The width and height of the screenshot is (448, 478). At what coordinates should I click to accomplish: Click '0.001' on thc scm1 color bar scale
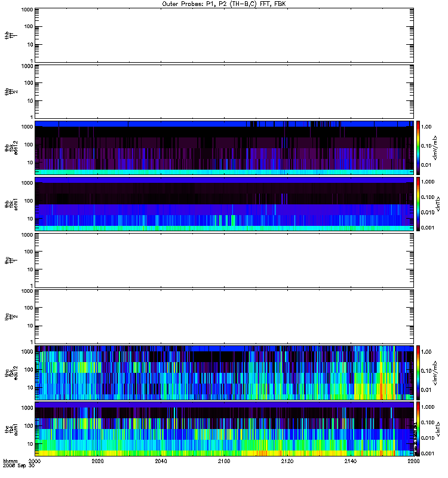click(x=428, y=454)
